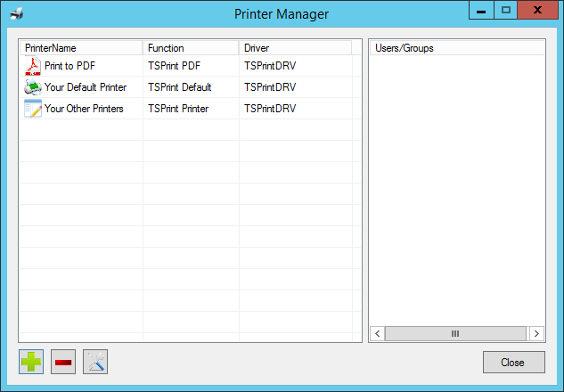Select the TSPrint PDF function cell
The width and height of the screenshot is (564, 392).
pos(175,66)
